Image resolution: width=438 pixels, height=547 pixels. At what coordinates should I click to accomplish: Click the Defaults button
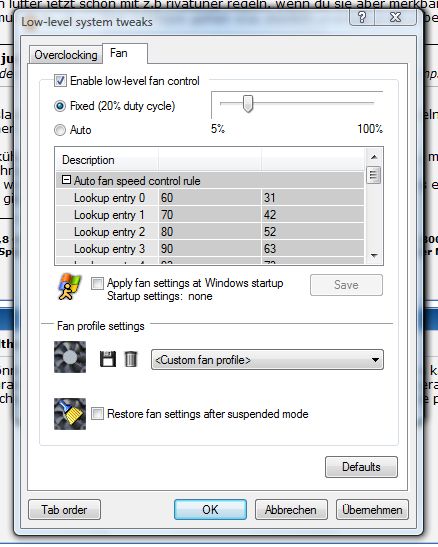pyautogui.click(x=361, y=467)
